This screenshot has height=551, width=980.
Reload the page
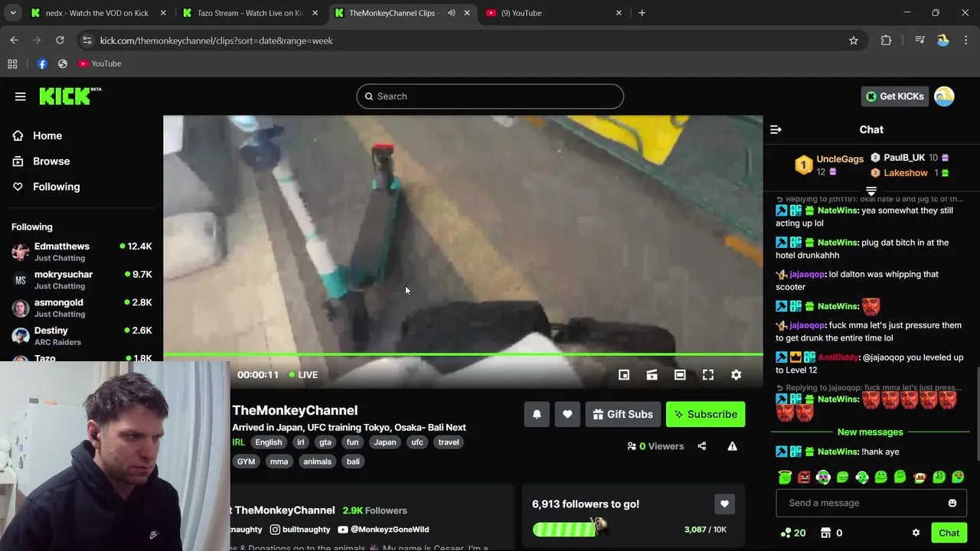pos(60,41)
